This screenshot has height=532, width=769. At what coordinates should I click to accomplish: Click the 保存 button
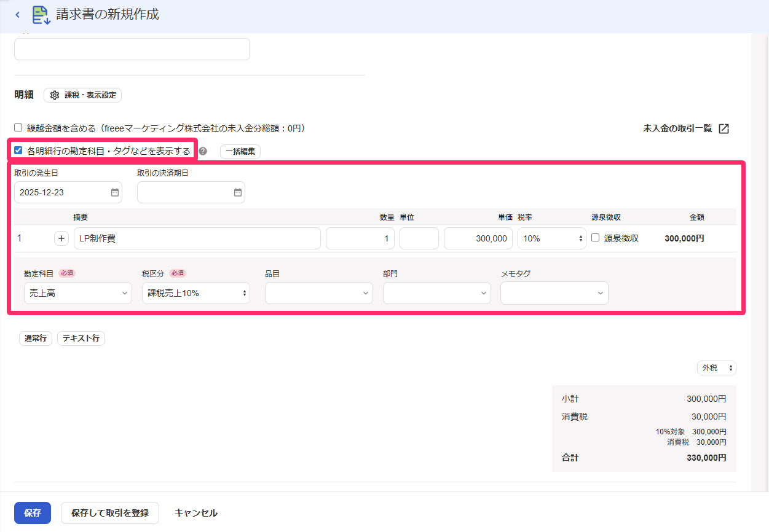[33, 513]
